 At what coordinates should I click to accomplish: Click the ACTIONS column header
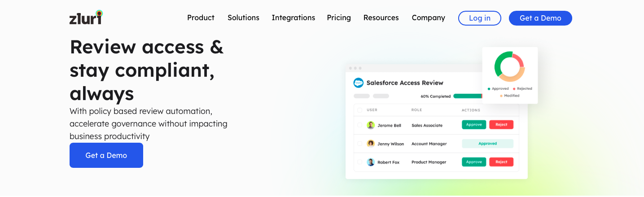471,110
